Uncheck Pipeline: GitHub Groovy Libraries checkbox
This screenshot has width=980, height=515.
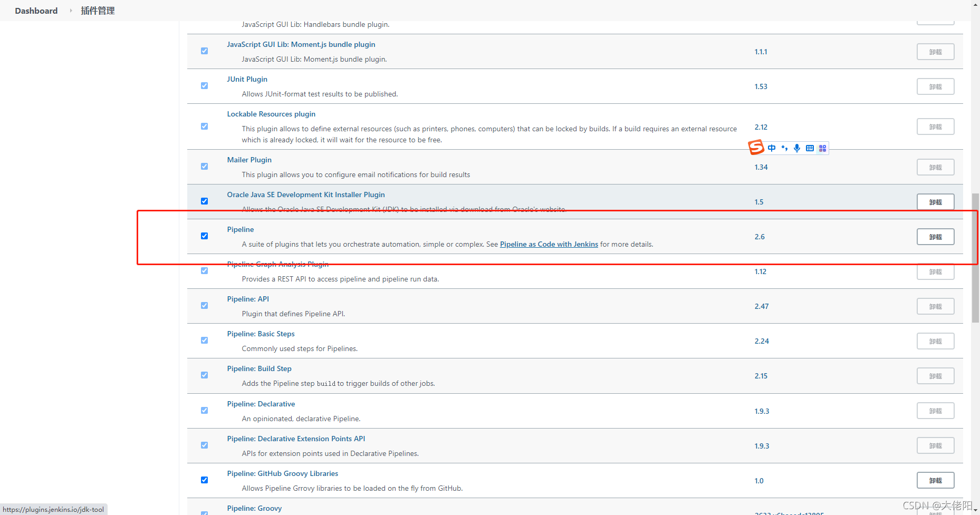point(204,480)
